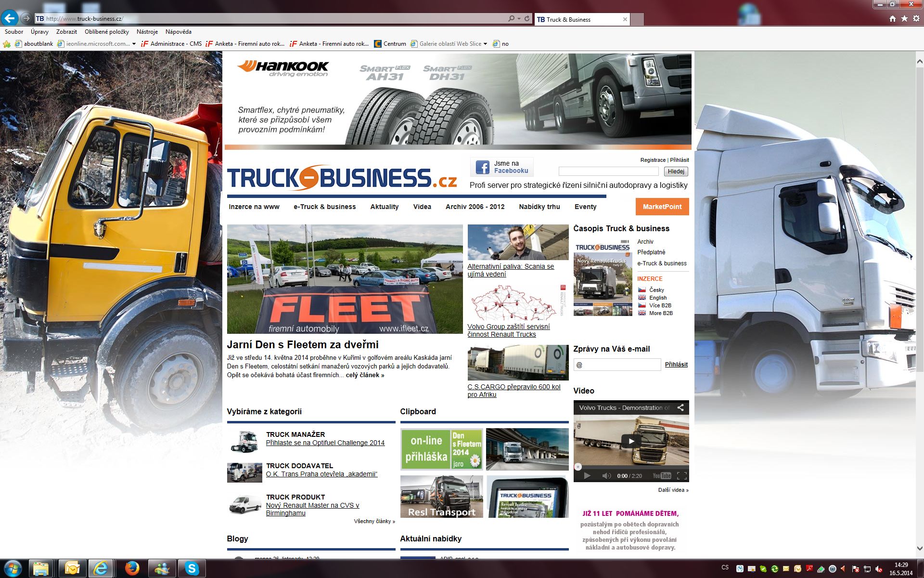Toggle fullscreen on the video player
The width and height of the screenshot is (924, 578).
[x=681, y=476]
